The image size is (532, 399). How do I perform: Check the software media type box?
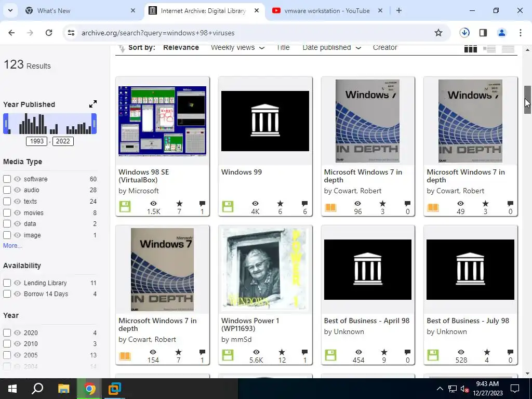pos(7,179)
